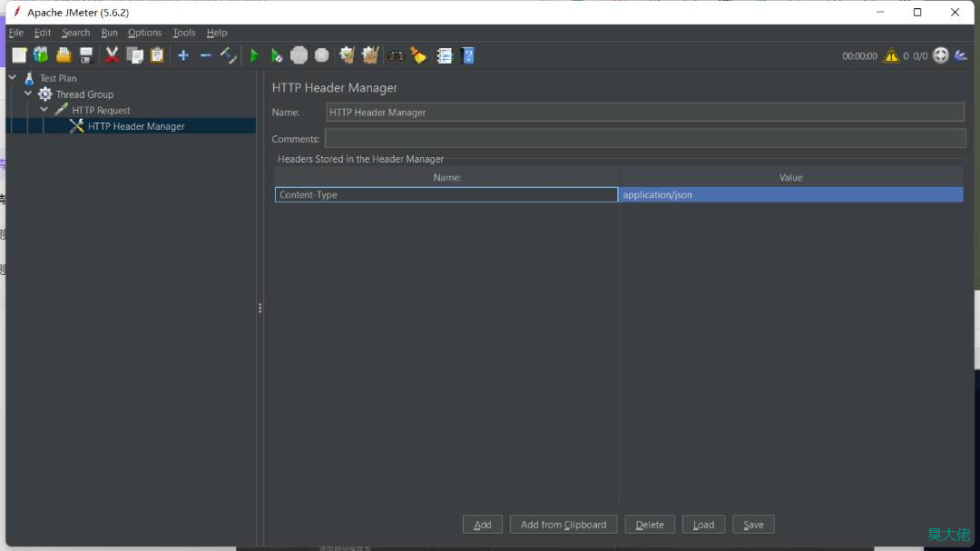The width and height of the screenshot is (980, 551).
Task: Select HTTP Header Manager in the tree
Action: [x=136, y=126]
